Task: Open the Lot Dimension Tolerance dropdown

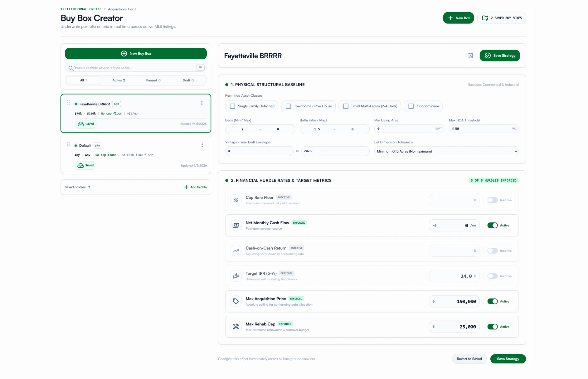Action: [x=446, y=151]
